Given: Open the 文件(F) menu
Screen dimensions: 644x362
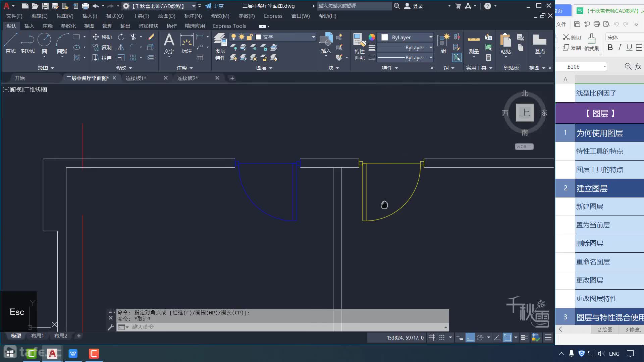Looking at the screenshot, I should 14,16.
